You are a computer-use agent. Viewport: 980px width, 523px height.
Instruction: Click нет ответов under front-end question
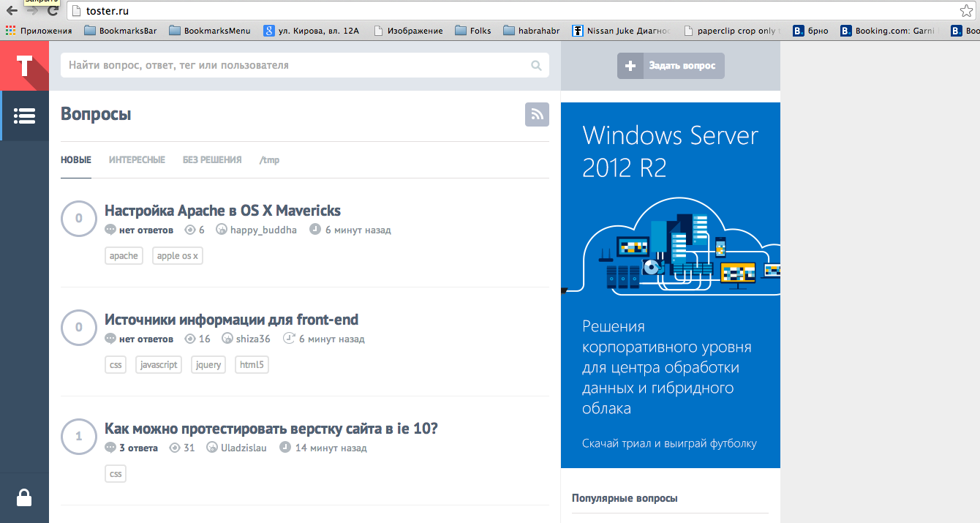[x=146, y=339]
